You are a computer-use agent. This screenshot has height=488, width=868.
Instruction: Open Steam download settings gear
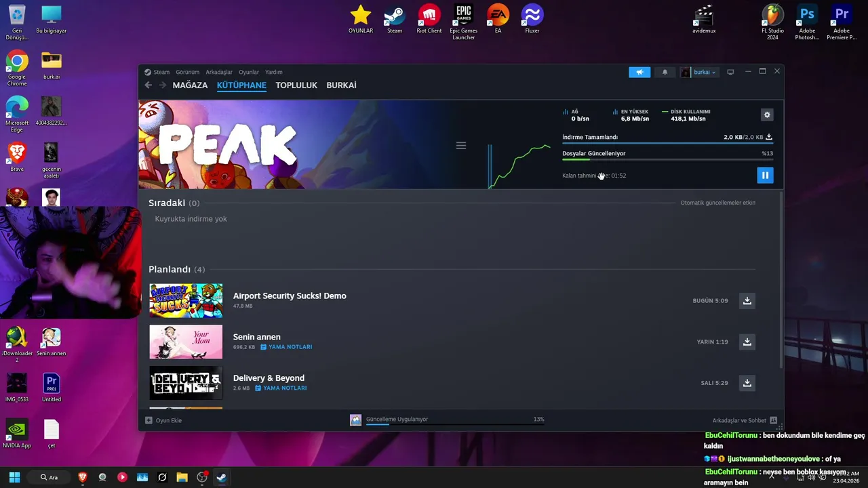[x=767, y=115]
